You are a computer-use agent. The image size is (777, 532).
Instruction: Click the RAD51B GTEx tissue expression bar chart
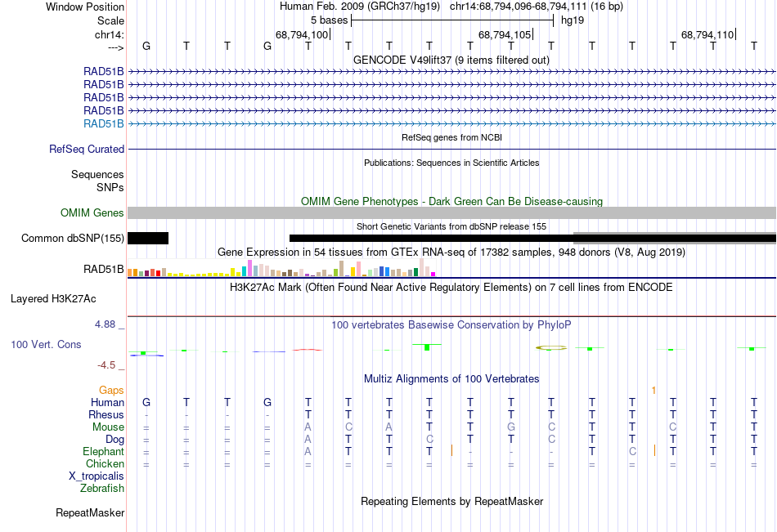tap(281, 267)
